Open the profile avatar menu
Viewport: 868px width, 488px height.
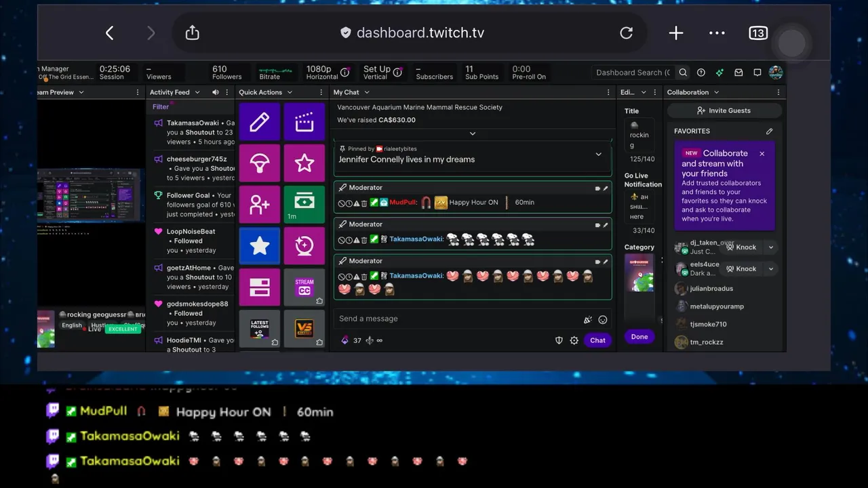[x=776, y=73]
